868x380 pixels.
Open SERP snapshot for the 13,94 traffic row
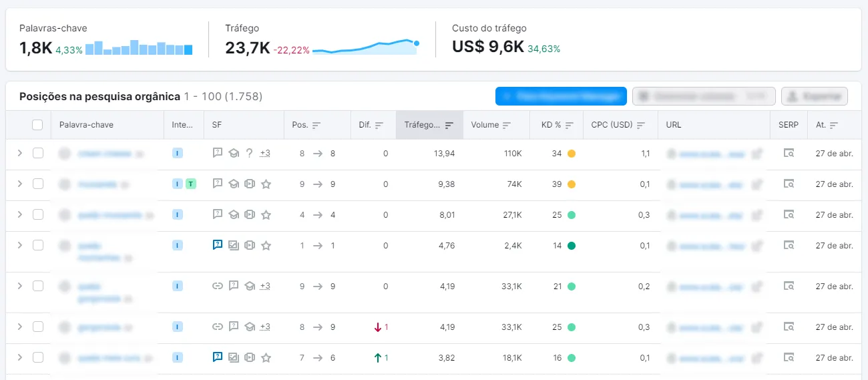[x=789, y=154]
